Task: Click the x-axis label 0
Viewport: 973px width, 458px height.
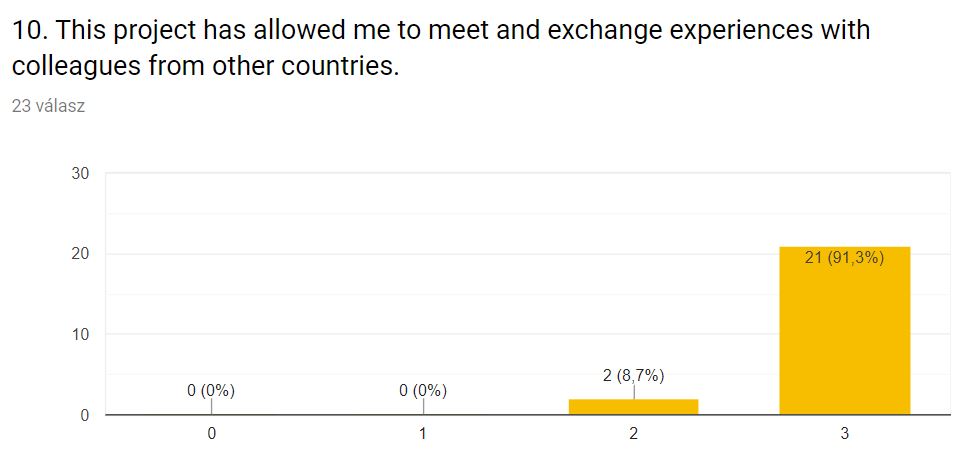Action: (212, 434)
